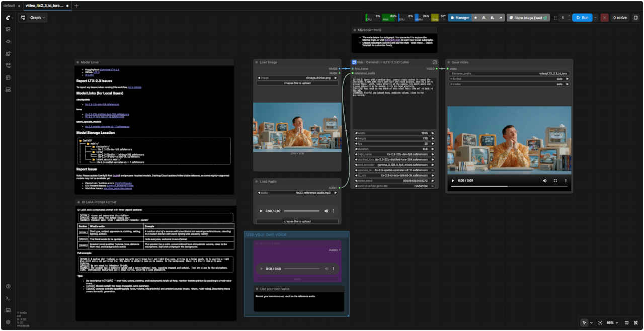644x331 pixels.
Task: Click choose file to upload in Load Audio
Action: (297, 221)
